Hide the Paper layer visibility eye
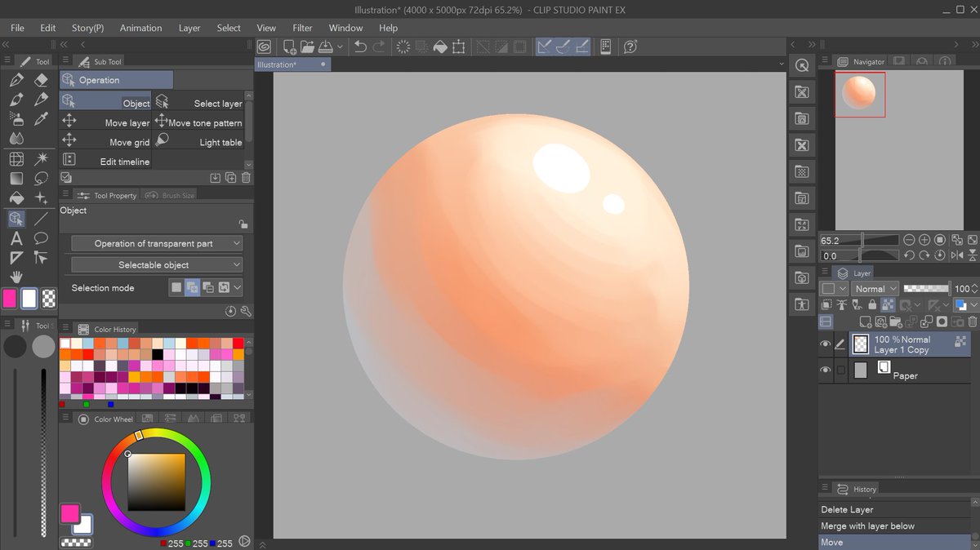This screenshot has width=980, height=550. 825,370
